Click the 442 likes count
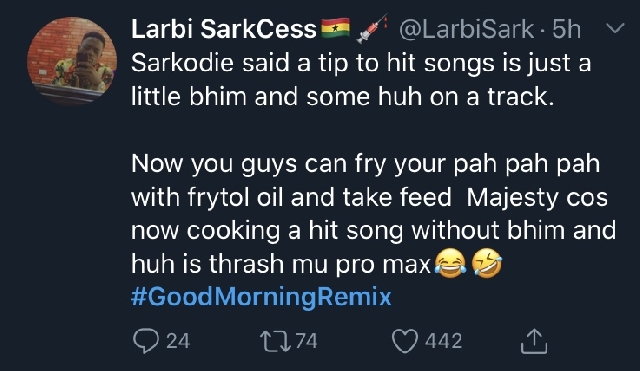Screen dimensions: 640x371 pyautogui.click(x=443, y=341)
